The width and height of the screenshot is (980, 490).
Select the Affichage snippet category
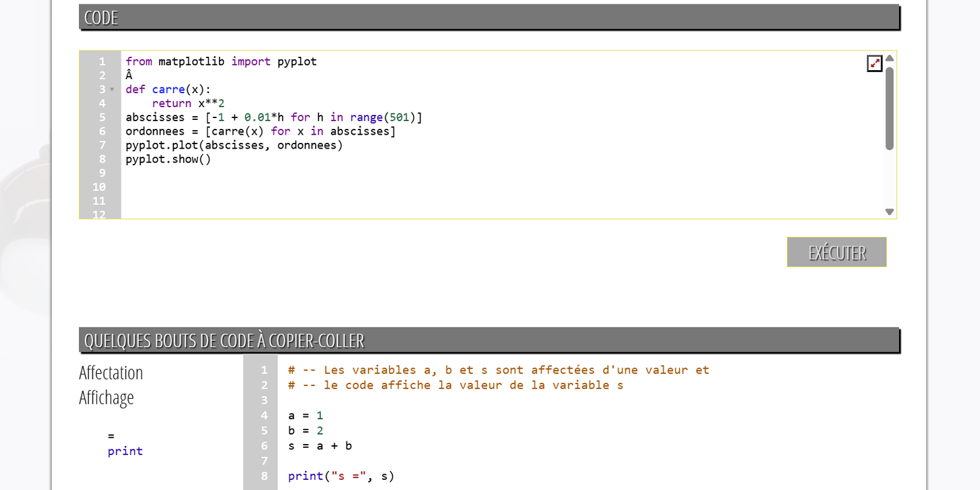(107, 397)
